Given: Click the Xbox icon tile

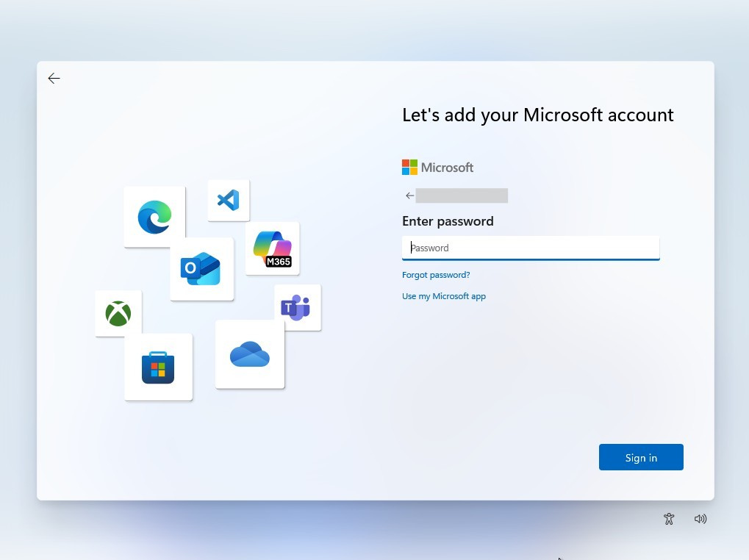Looking at the screenshot, I should (x=118, y=313).
